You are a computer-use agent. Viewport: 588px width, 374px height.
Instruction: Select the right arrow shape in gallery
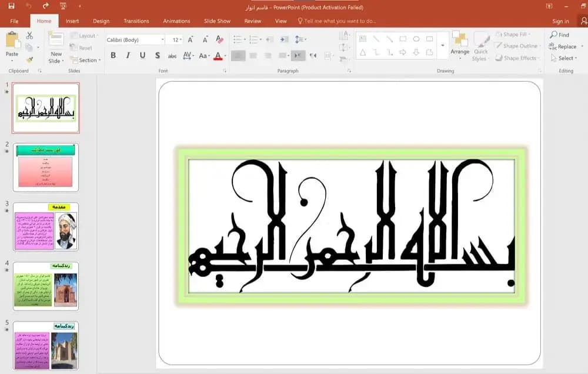pos(403,52)
